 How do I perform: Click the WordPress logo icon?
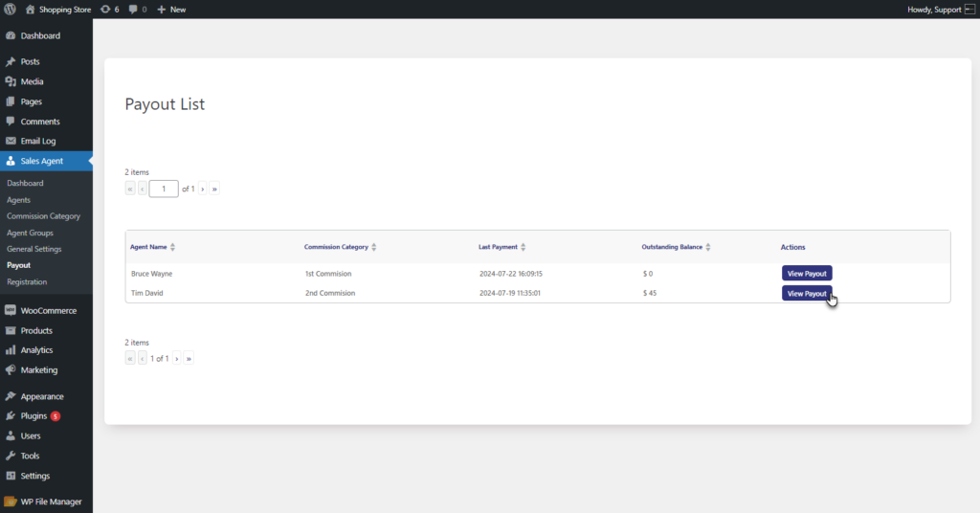(10, 10)
